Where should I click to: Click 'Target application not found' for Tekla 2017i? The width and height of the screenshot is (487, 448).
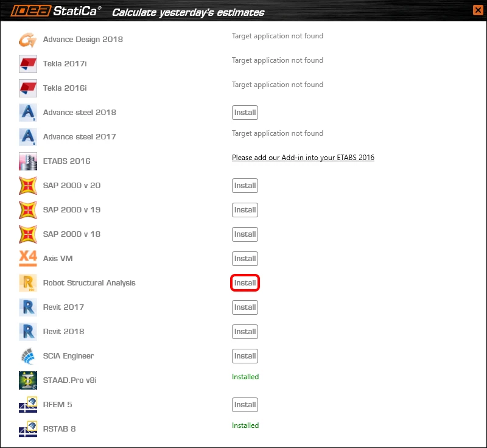click(x=278, y=60)
